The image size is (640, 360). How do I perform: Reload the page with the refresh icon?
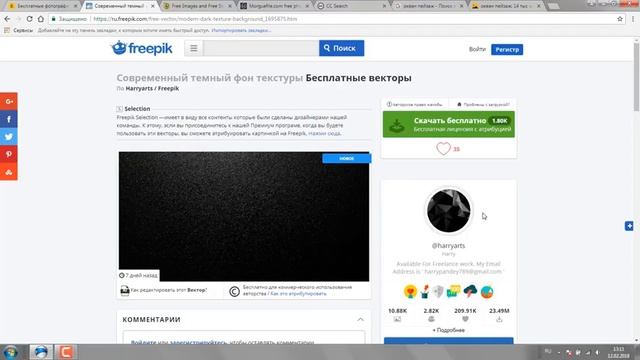click(x=29, y=19)
